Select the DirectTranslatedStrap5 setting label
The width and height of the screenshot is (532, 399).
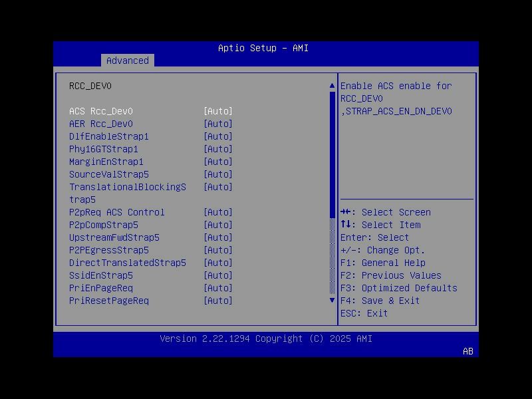(x=128, y=263)
